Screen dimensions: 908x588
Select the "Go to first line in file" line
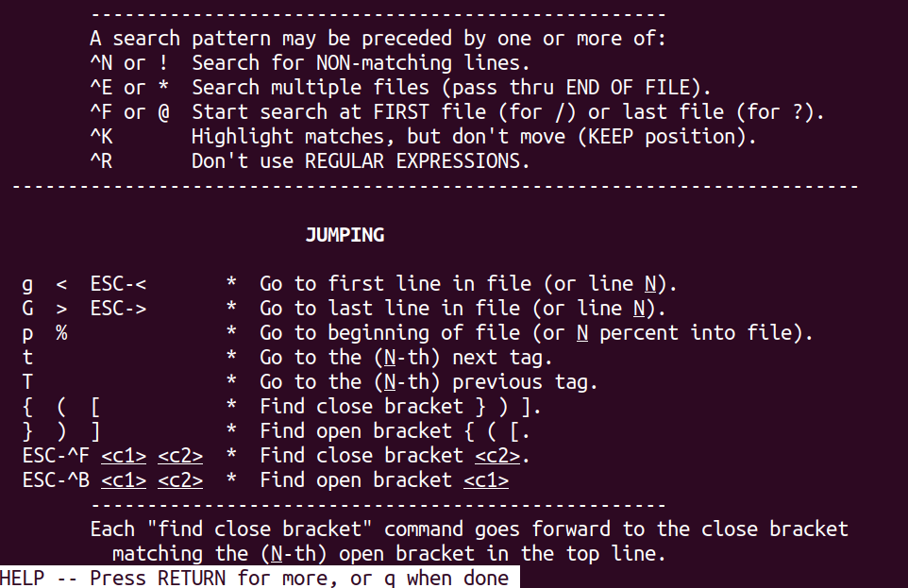[x=469, y=284]
